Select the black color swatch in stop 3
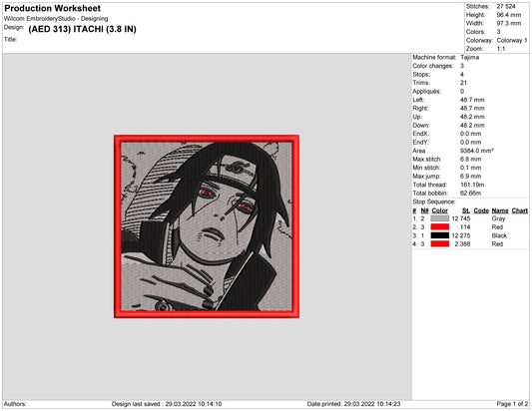This screenshot has width=532, height=411. pyautogui.click(x=440, y=235)
